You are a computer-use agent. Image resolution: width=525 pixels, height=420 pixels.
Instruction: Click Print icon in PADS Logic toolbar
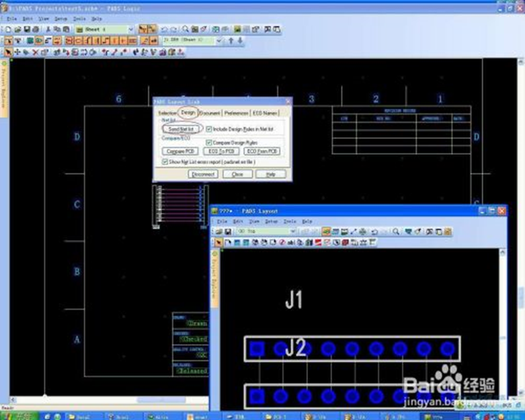(36, 30)
